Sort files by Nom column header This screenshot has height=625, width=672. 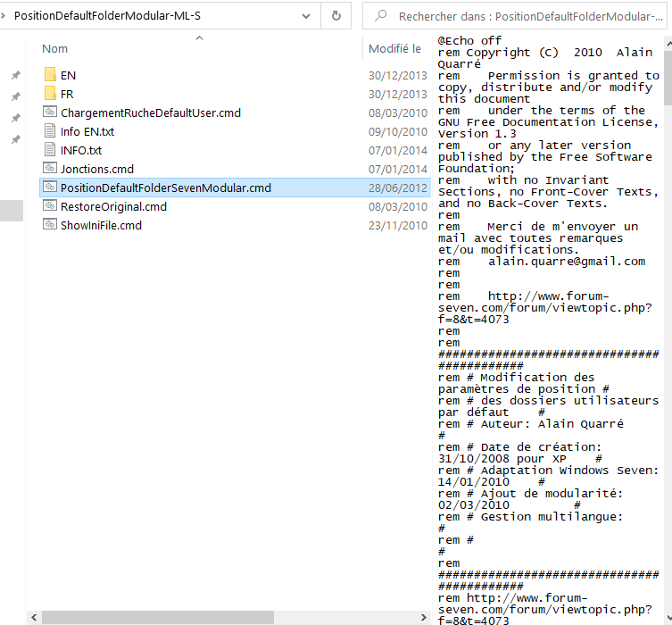[x=54, y=49]
